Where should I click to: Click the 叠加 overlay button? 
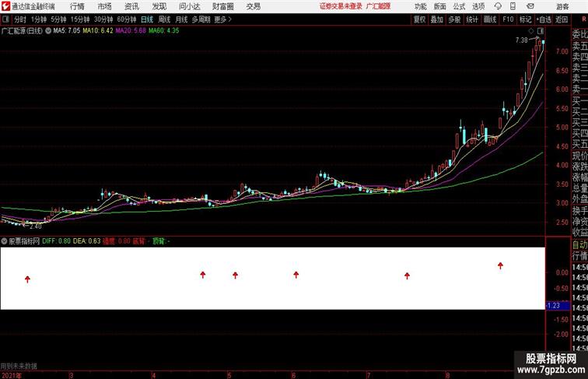pyautogui.click(x=437, y=19)
